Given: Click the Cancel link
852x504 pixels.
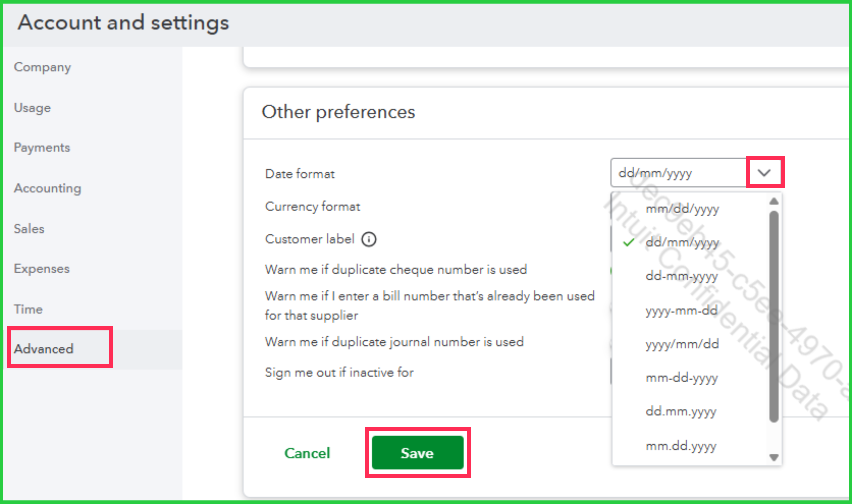Looking at the screenshot, I should point(307,453).
